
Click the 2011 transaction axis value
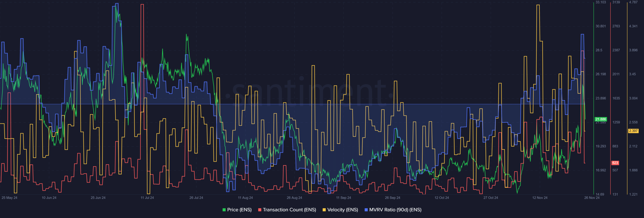tap(616, 74)
